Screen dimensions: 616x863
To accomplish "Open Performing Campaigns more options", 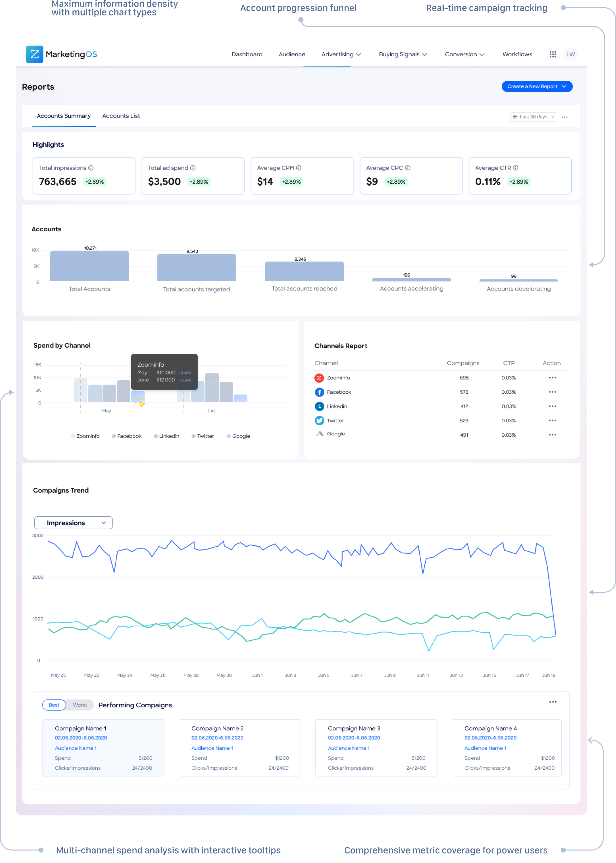I will pyautogui.click(x=553, y=702).
